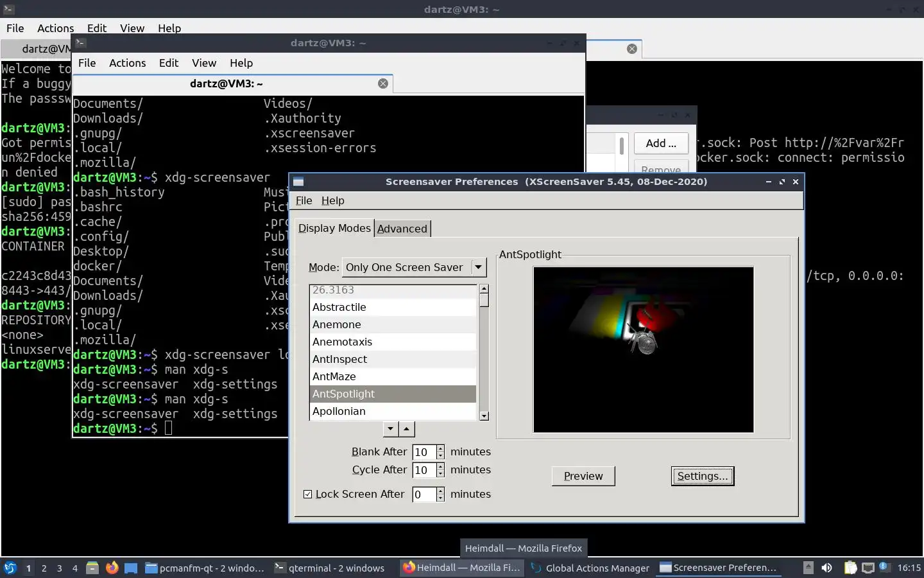
Task: Close the dartz@VM3 tab in front terminal
Action: (x=383, y=83)
